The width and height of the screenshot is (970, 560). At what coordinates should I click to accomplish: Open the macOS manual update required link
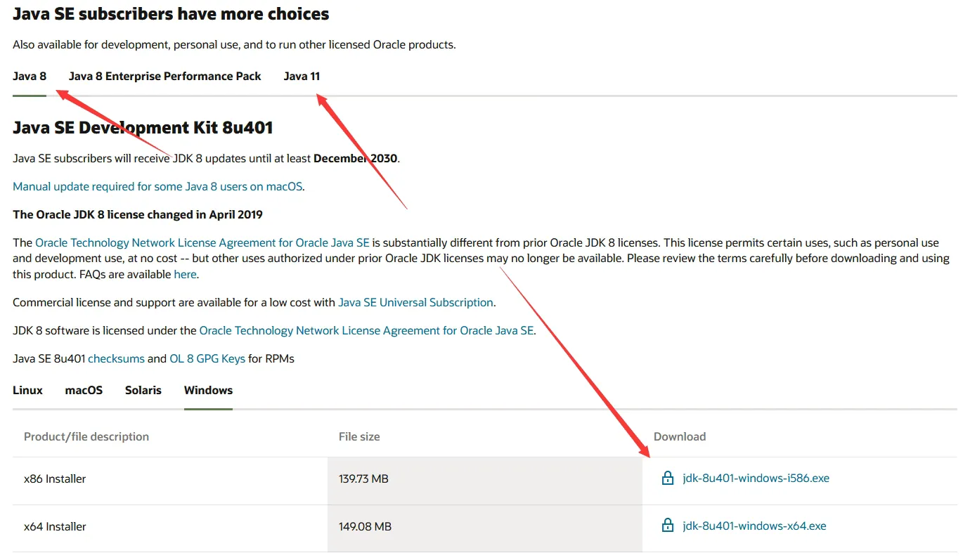click(x=158, y=186)
